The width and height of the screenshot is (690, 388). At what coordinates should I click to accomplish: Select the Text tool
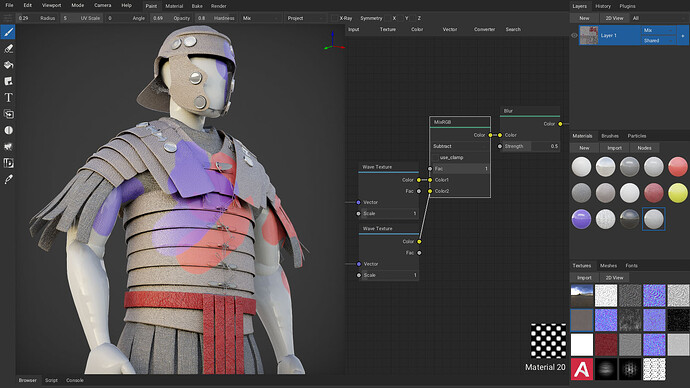point(8,97)
